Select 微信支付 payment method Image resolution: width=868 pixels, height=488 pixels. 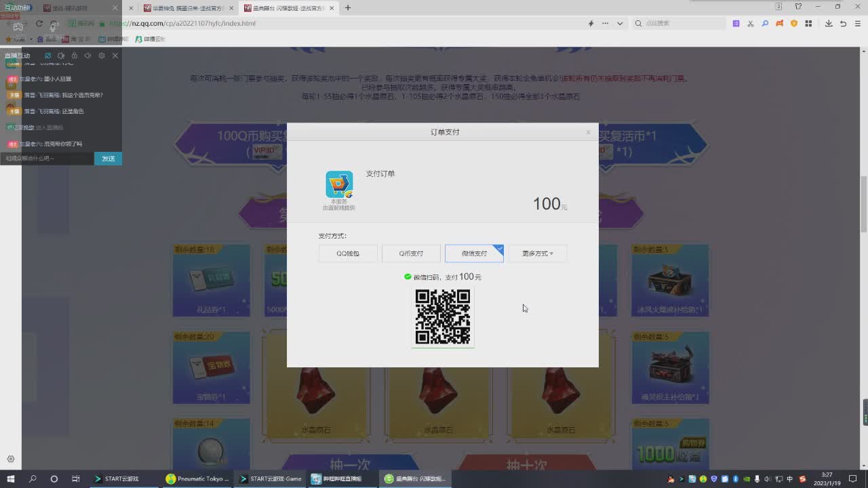coord(474,253)
